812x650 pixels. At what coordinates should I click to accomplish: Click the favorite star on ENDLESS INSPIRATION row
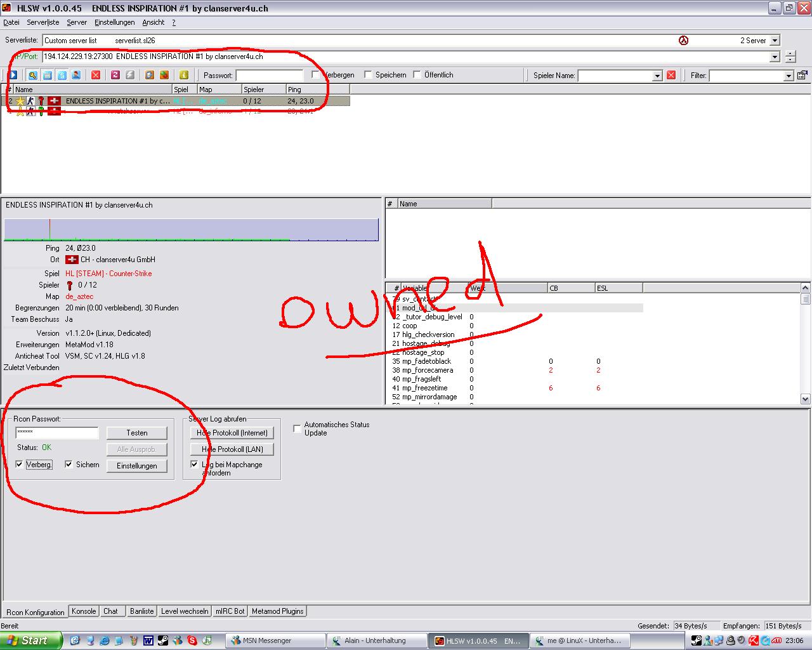click(20, 101)
